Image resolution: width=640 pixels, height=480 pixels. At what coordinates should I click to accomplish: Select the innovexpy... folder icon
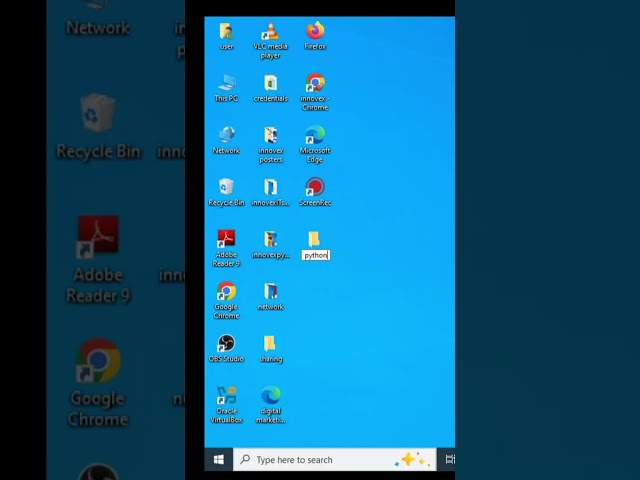coord(270,240)
